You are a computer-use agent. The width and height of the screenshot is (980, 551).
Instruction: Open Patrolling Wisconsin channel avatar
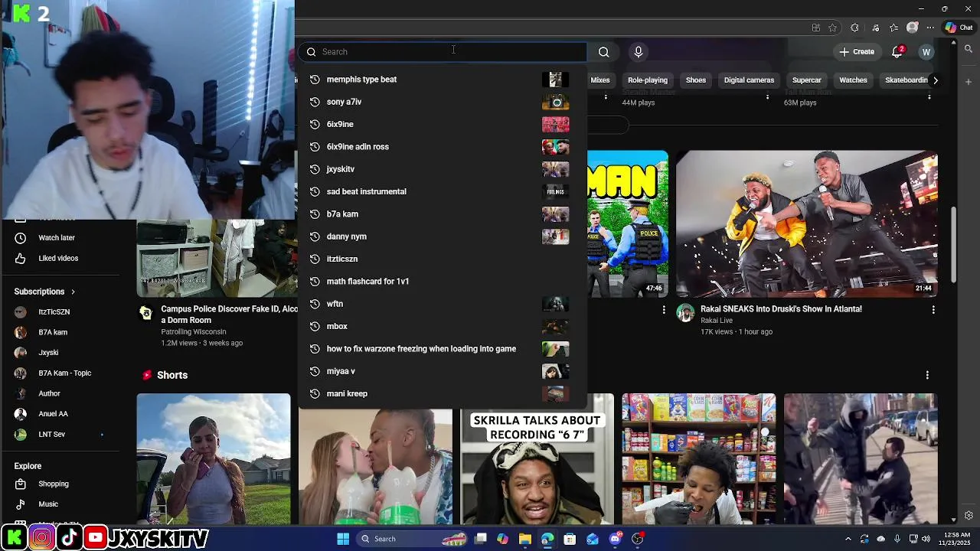pos(145,312)
